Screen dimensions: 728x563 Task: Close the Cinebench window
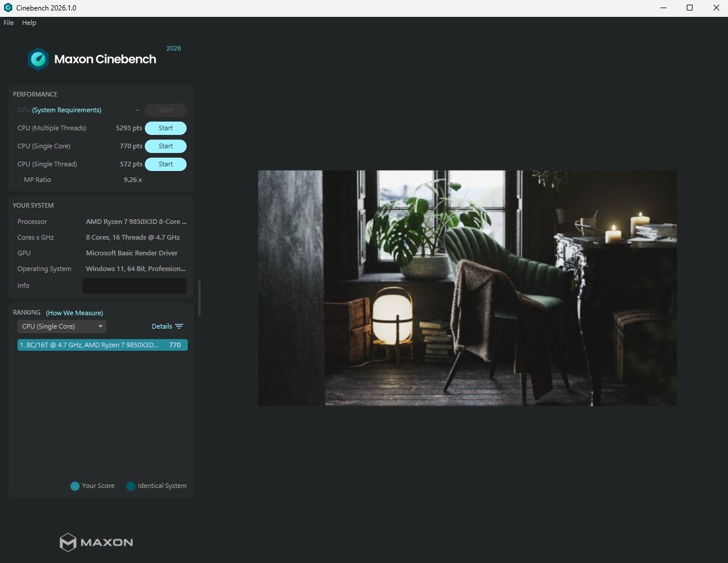click(716, 8)
